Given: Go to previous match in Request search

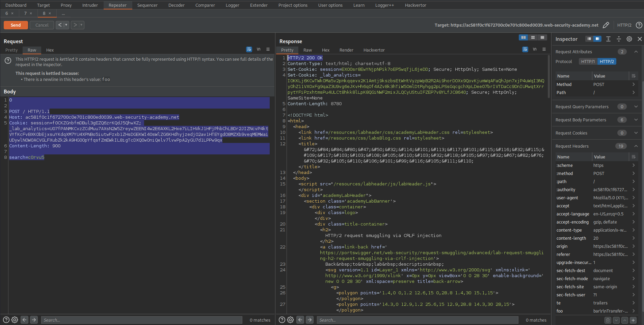Looking at the screenshot, I should (x=24, y=320).
